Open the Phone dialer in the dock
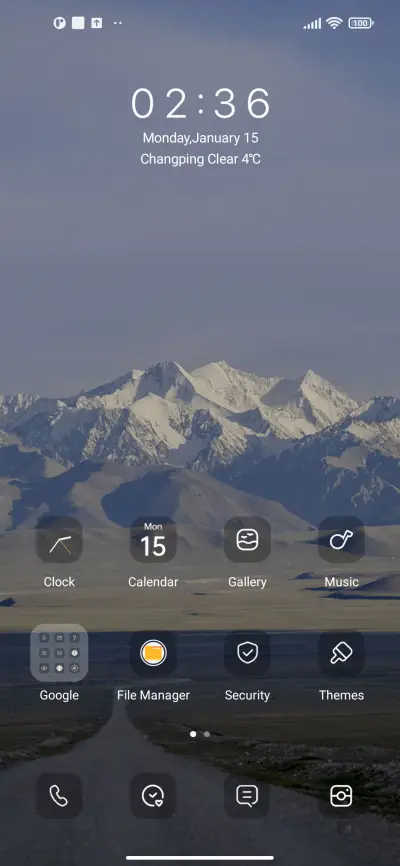Viewport: 400px width, 866px height. tap(59, 796)
